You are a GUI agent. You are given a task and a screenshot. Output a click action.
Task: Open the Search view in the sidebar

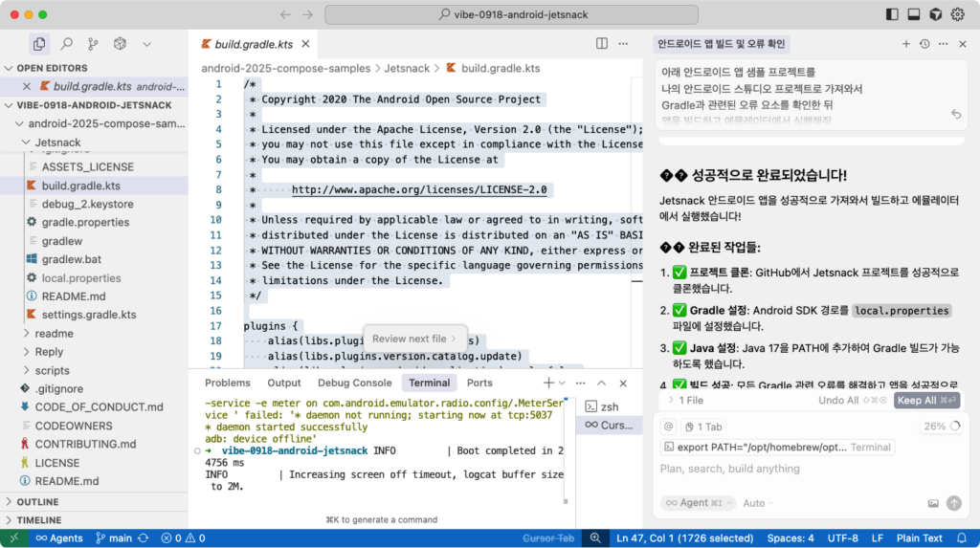66,43
